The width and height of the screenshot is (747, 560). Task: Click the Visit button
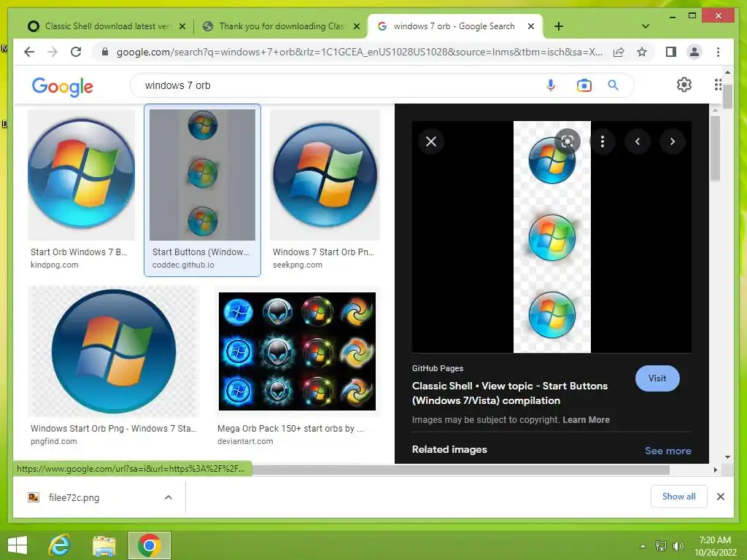657,378
